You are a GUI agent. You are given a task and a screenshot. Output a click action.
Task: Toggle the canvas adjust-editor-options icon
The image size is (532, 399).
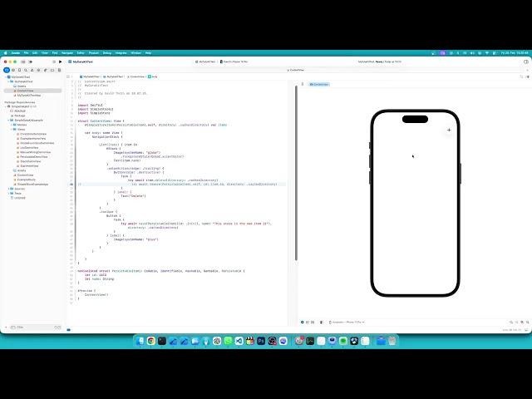click(x=527, y=76)
